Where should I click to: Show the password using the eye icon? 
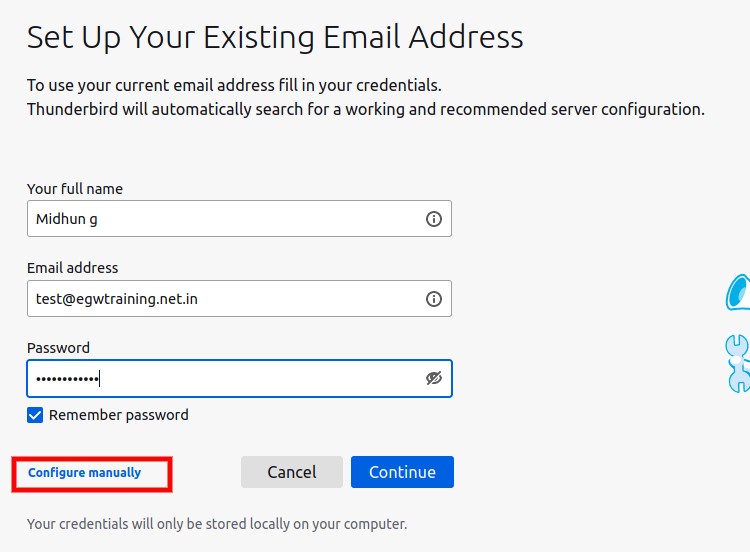[433, 378]
